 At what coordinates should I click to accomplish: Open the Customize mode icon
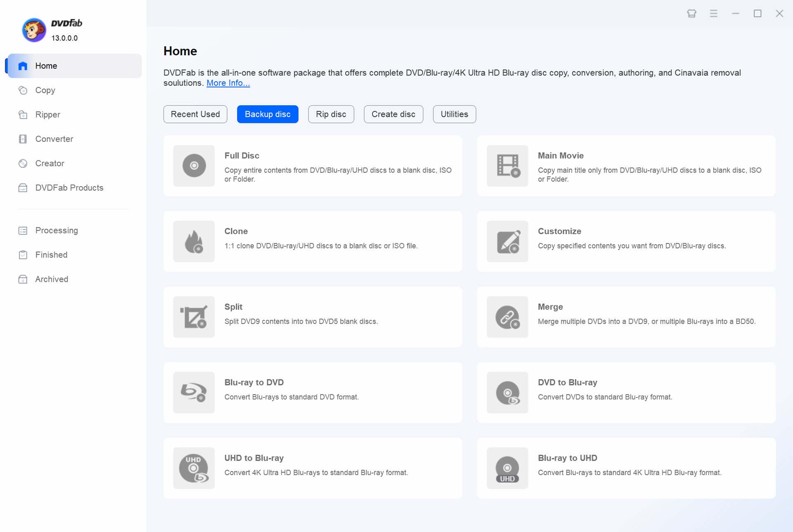click(x=507, y=241)
